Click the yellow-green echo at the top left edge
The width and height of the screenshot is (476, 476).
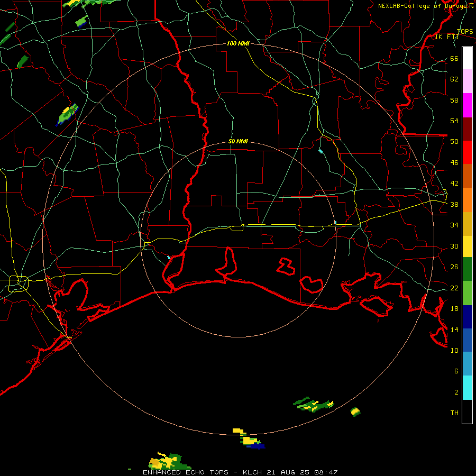pos(91,3)
